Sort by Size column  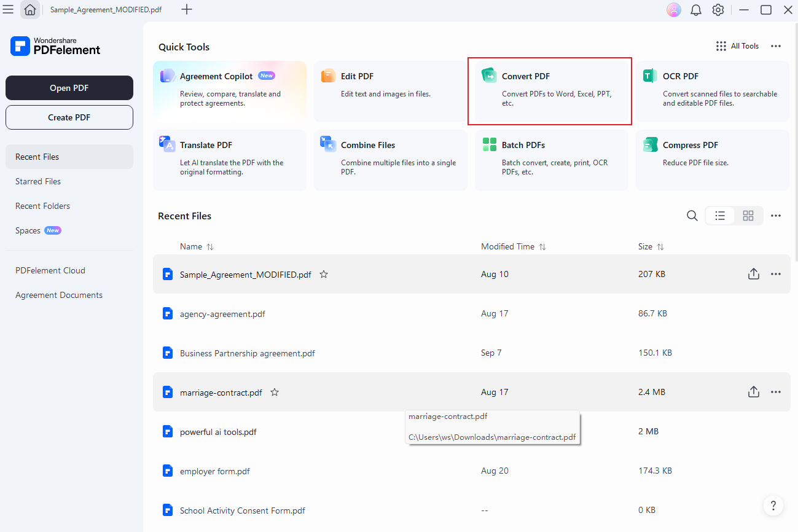651,246
